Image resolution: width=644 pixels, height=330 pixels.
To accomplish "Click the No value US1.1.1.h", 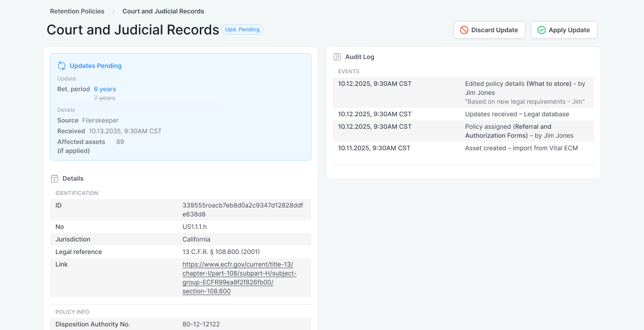I will coord(195,227).
